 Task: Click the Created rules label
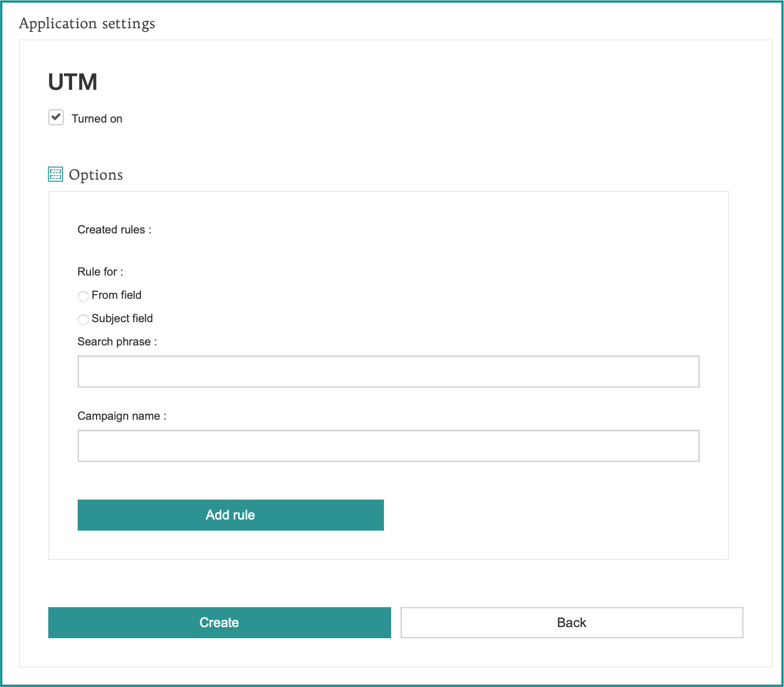(114, 230)
